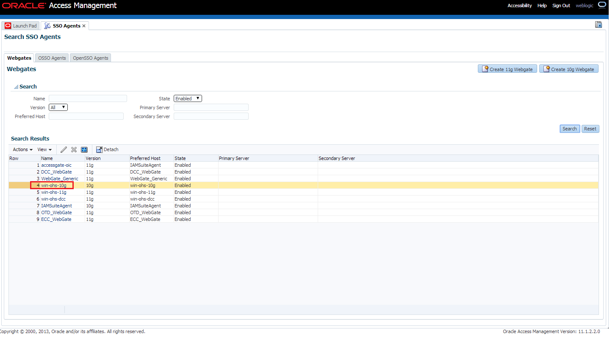
Task: Focus the Secondary Server search field
Action: [211, 116]
